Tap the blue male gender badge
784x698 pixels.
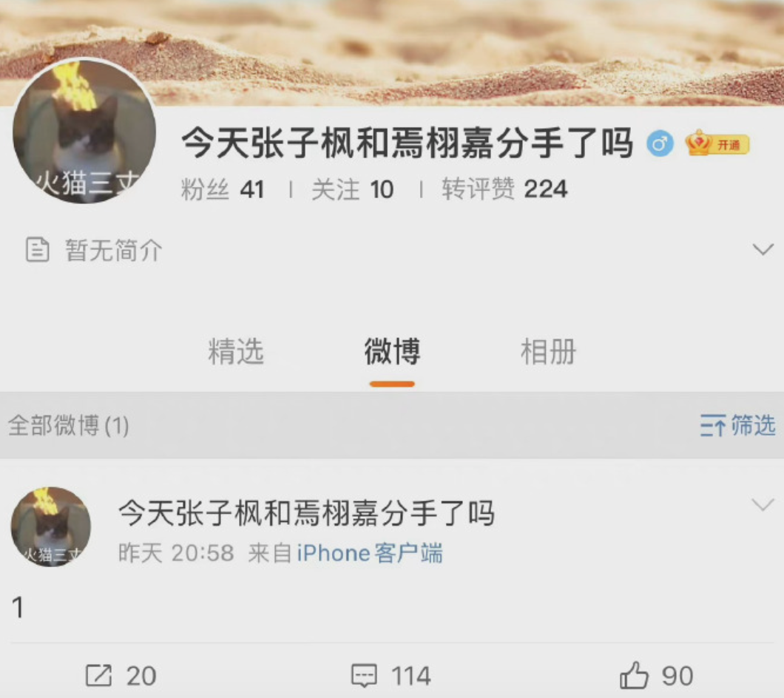click(660, 144)
